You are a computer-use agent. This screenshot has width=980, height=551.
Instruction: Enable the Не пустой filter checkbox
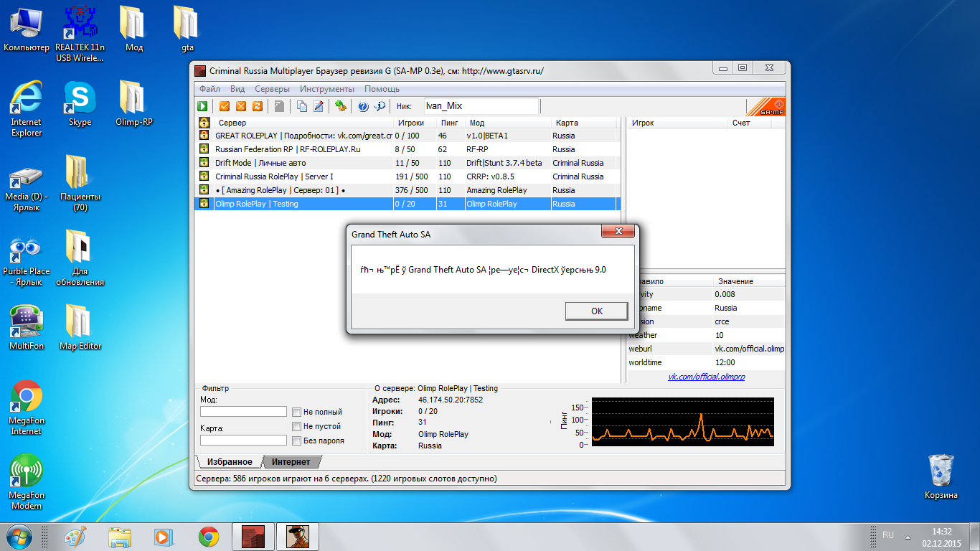click(x=296, y=426)
